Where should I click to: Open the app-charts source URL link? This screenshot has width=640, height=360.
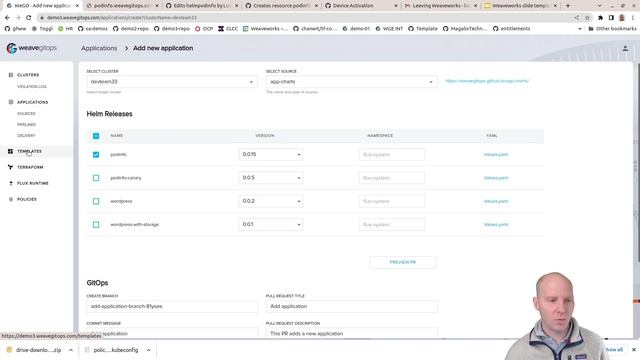(487, 81)
